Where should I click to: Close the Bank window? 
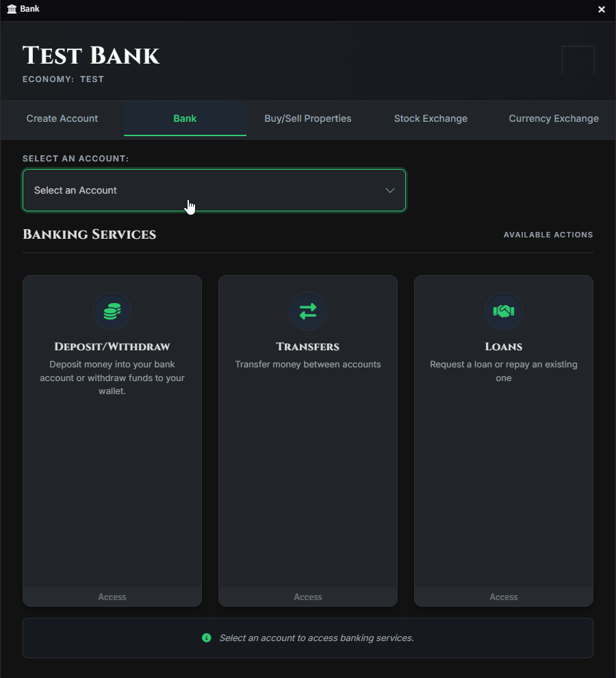tap(602, 10)
